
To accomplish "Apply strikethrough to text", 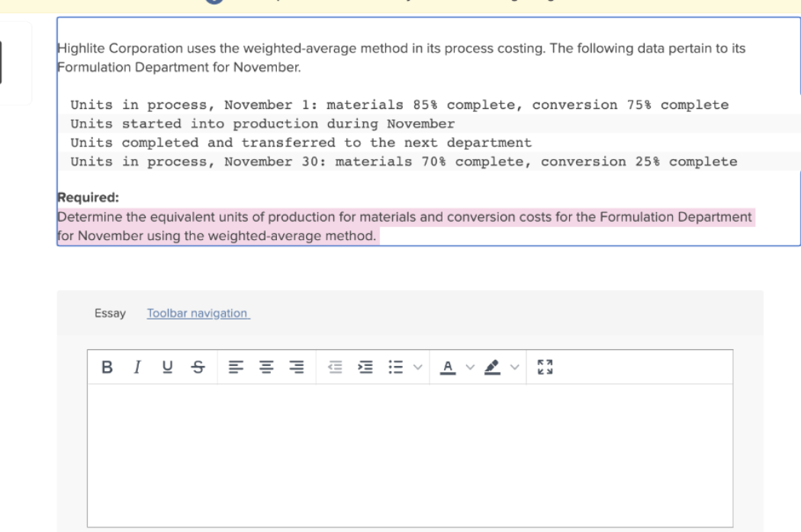I will (x=197, y=367).
